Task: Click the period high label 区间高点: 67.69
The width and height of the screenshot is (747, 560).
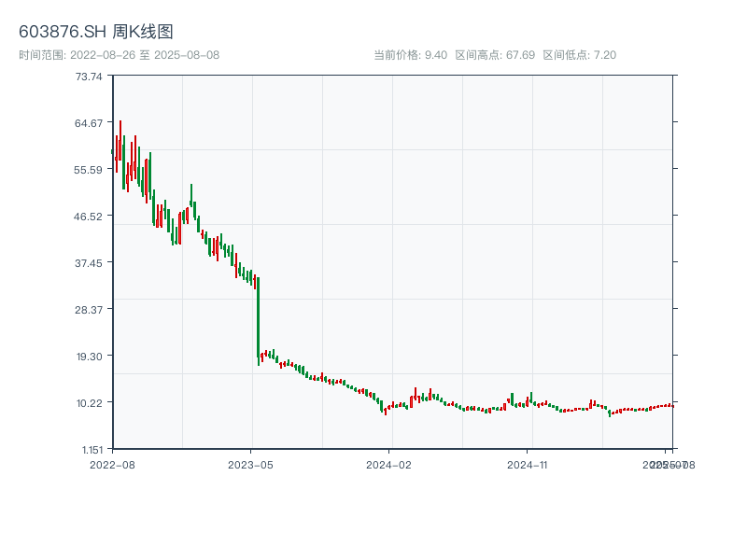Action: pyautogui.click(x=495, y=55)
